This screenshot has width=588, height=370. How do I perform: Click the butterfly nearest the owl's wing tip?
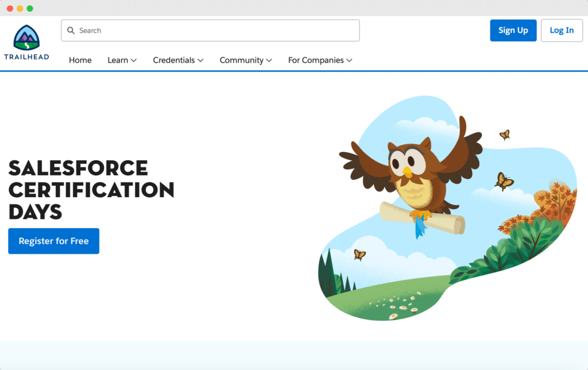pyautogui.click(x=504, y=134)
